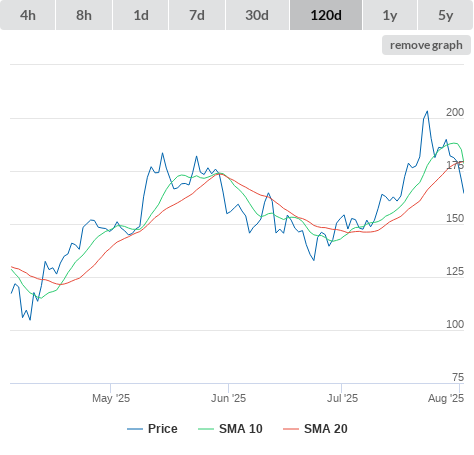Click the Jun '25 axis label
The image size is (474, 455).
[x=228, y=398]
